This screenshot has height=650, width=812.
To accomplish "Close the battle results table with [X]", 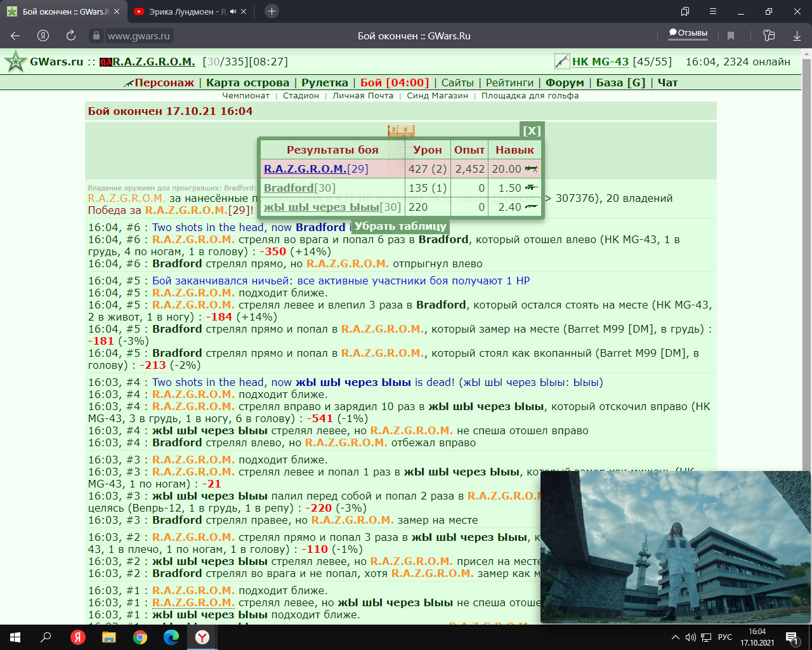I will coord(532,131).
